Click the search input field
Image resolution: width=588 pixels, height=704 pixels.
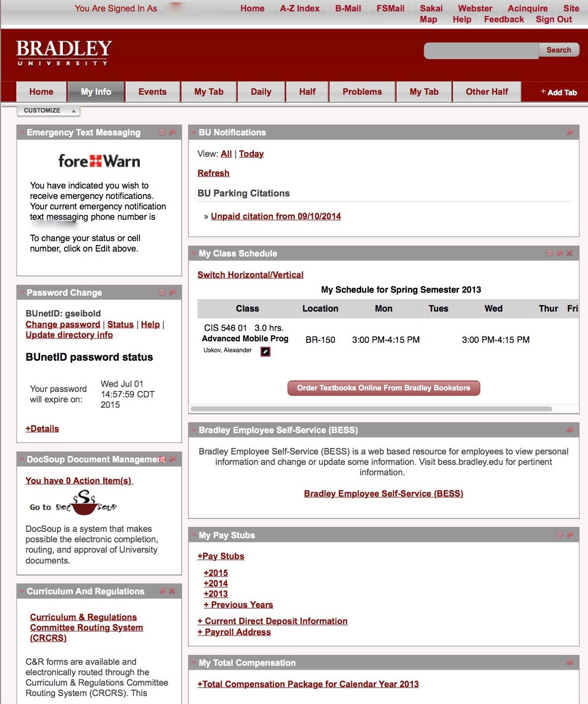[x=481, y=50]
